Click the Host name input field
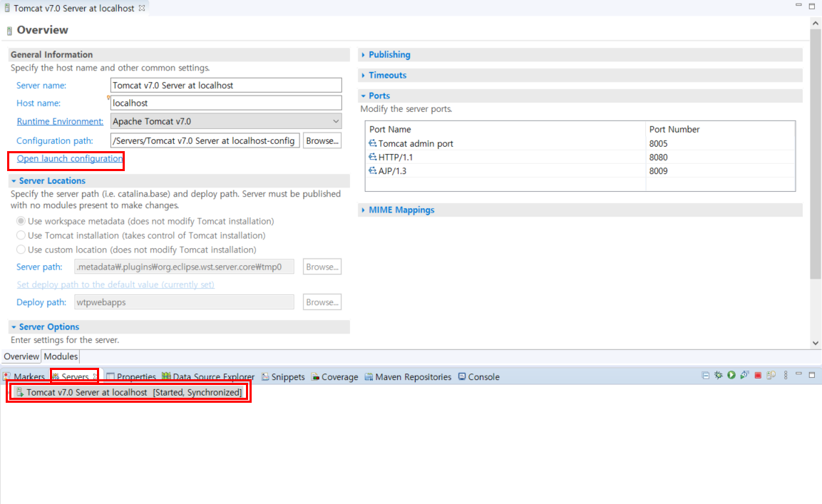 [x=226, y=103]
